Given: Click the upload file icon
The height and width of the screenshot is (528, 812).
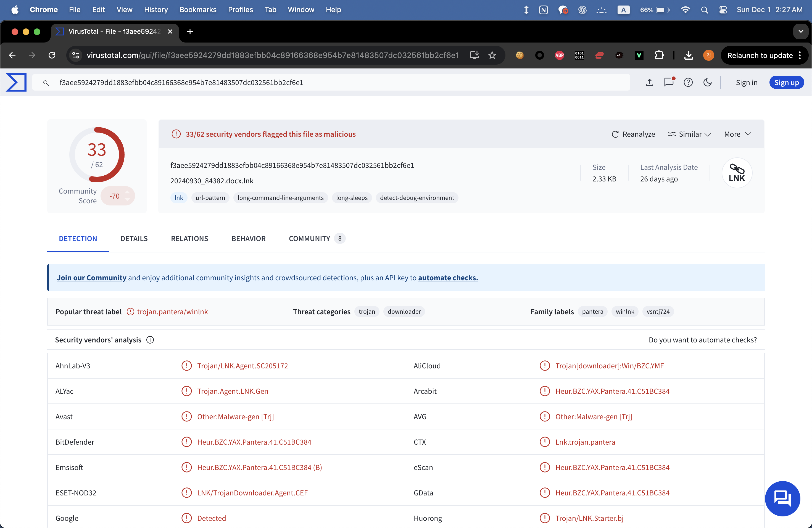Looking at the screenshot, I should point(649,82).
